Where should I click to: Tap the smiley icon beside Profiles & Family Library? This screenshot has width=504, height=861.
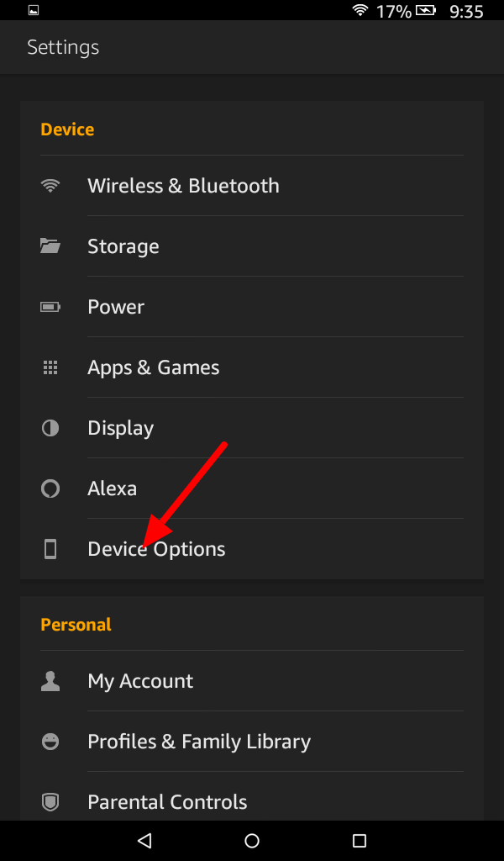50,742
